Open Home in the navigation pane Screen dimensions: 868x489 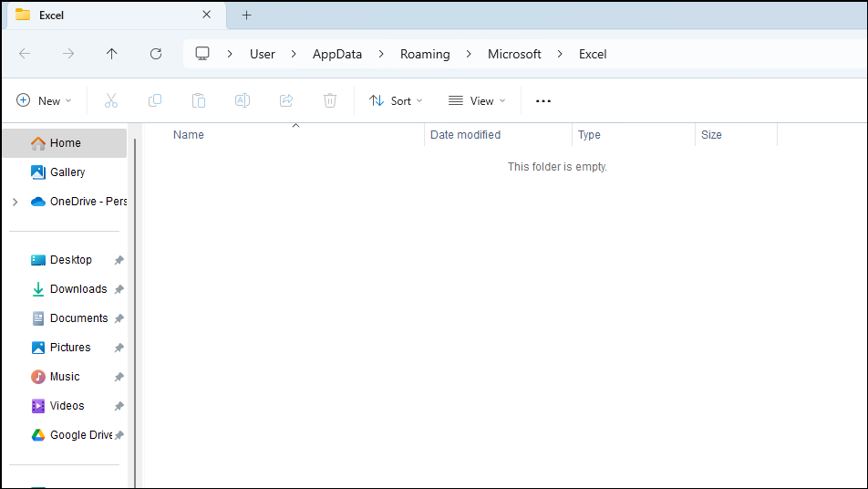pos(65,143)
